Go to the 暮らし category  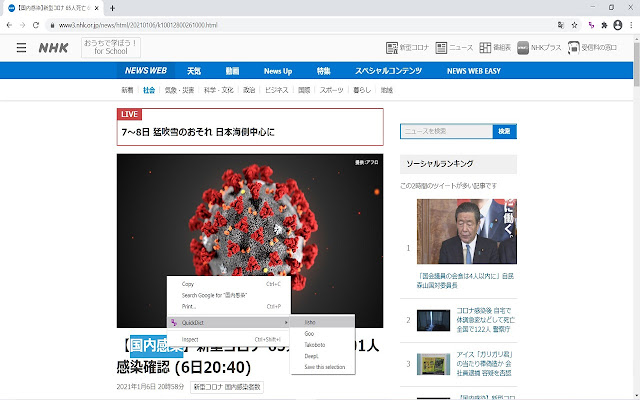pyautogui.click(x=362, y=90)
